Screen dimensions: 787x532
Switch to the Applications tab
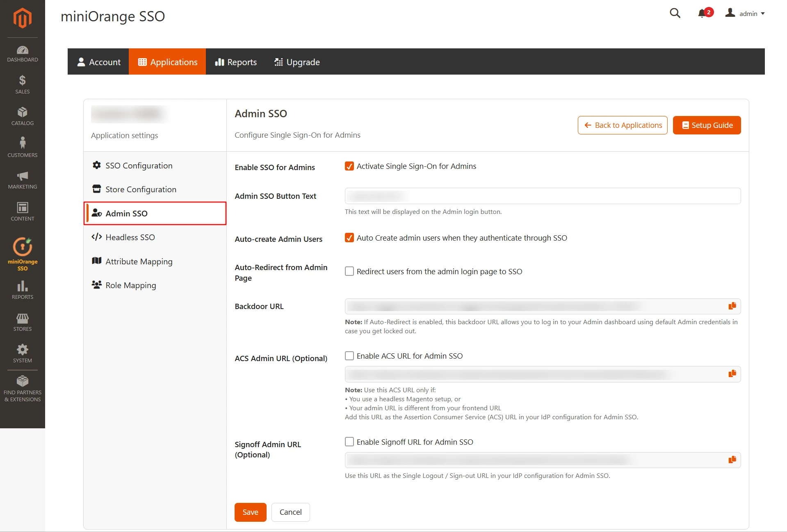coord(167,61)
